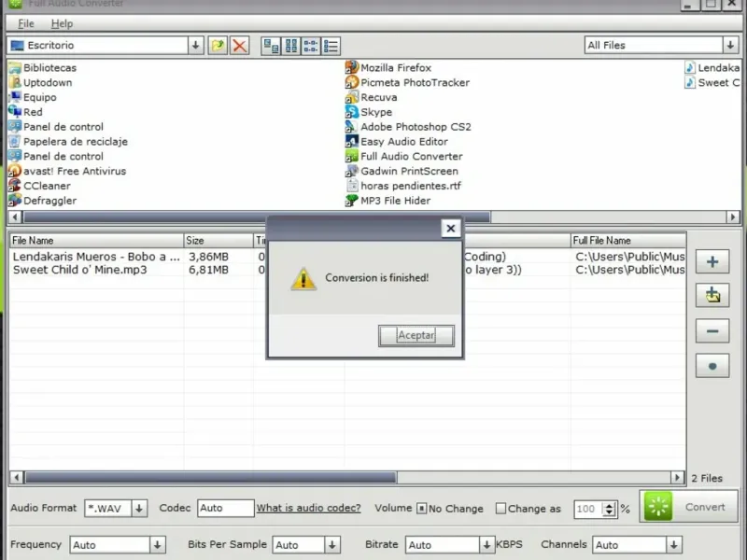Select Sweet Child o' Mine.mp3 row

pyautogui.click(x=80, y=270)
